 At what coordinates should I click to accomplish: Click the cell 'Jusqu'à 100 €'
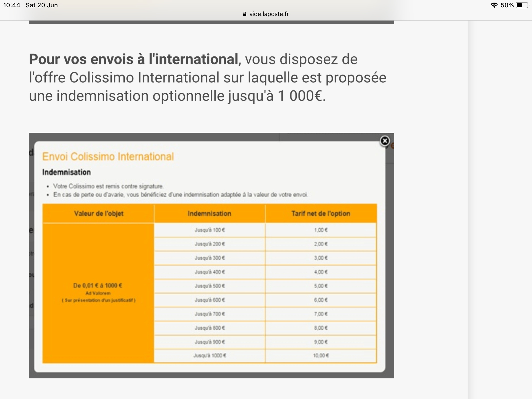click(210, 230)
